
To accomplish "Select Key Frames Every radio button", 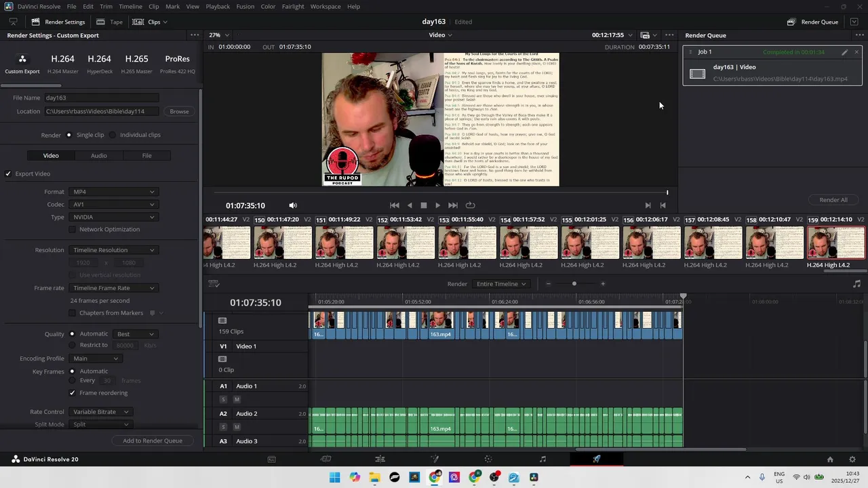I will tap(72, 381).
